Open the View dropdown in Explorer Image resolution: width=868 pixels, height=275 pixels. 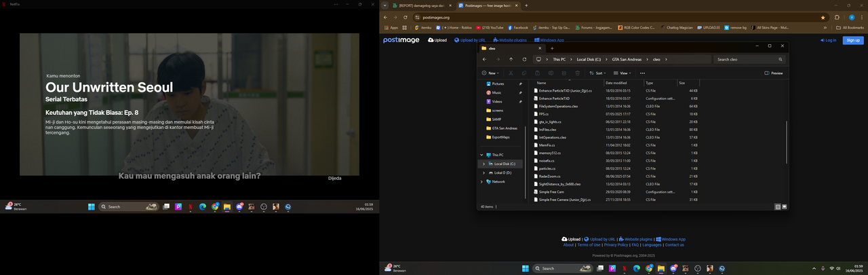[x=622, y=73]
